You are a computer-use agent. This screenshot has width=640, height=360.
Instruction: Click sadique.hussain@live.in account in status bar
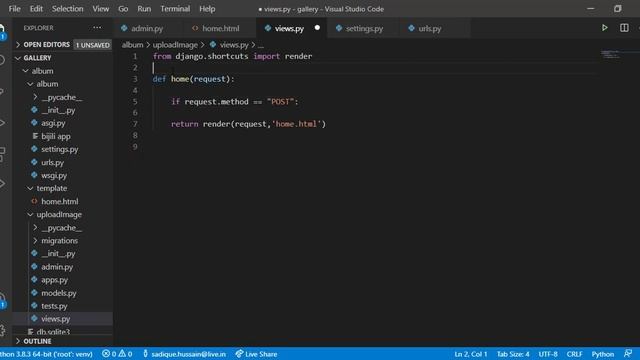pos(184,354)
